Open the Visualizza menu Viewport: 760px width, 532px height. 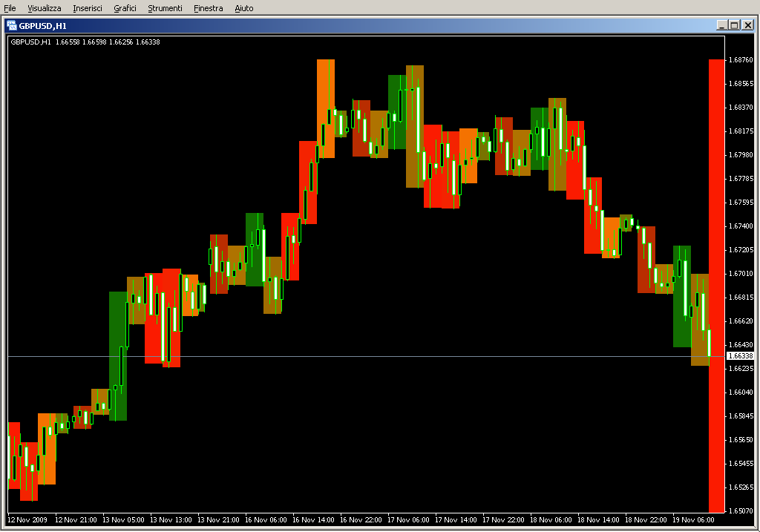coord(44,8)
